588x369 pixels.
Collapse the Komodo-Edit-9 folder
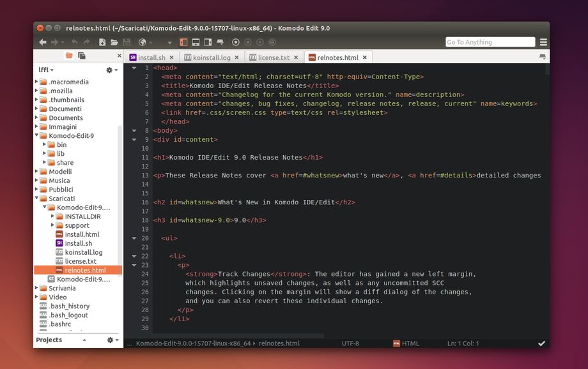pos(37,135)
